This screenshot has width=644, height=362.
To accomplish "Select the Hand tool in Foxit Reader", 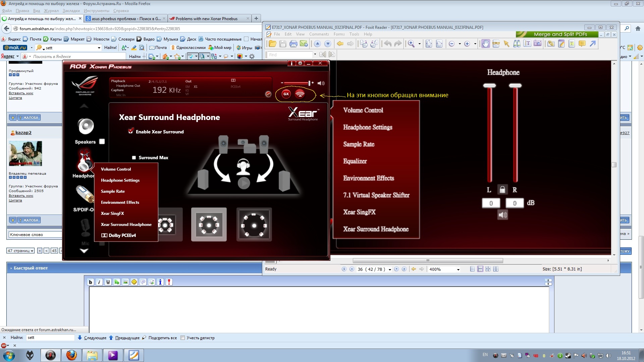I will (x=485, y=44).
